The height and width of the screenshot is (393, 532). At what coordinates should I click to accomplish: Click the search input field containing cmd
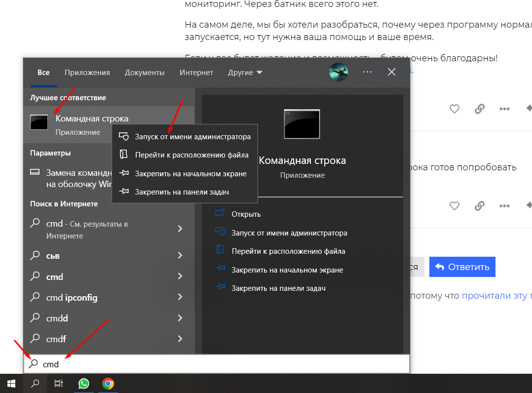[x=217, y=364]
